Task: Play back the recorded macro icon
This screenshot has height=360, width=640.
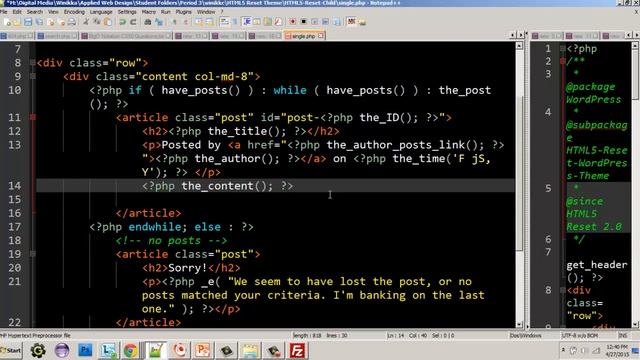Action: point(315,22)
